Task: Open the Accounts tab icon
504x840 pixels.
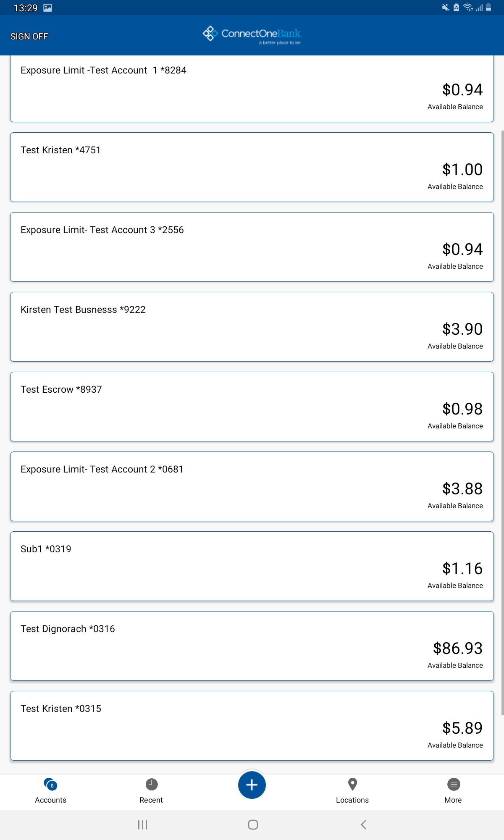Action: (x=50, y=784)
